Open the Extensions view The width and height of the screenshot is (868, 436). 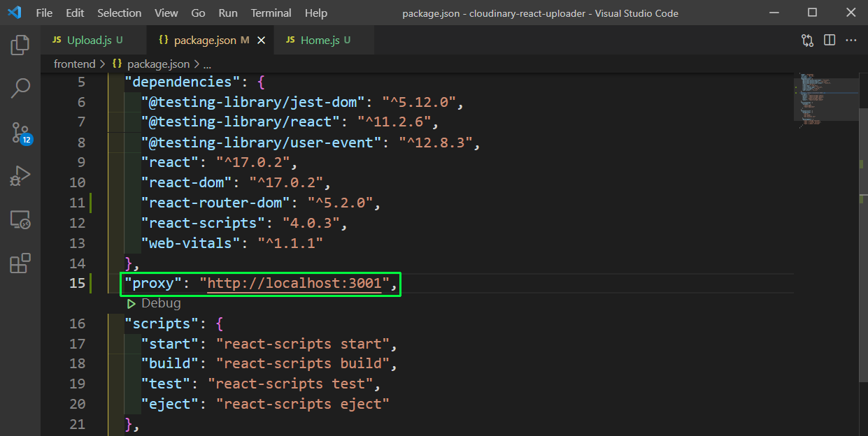click(x=20, y=263)
